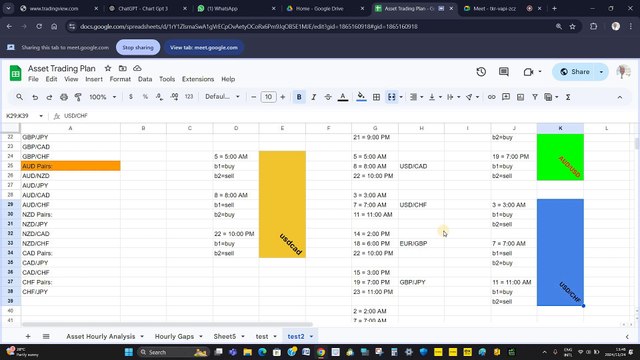Insert a comment
The width and height of the screenshot is (640, 360).
506,97
